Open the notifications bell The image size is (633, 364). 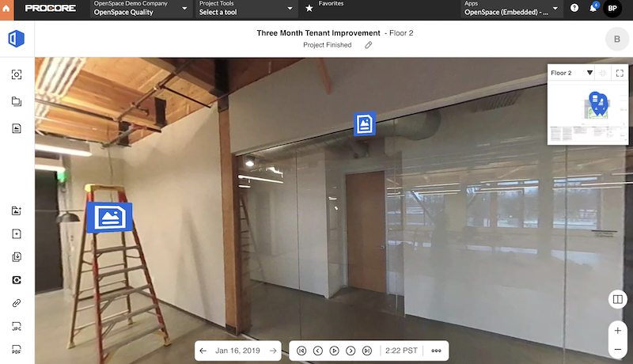593,9
